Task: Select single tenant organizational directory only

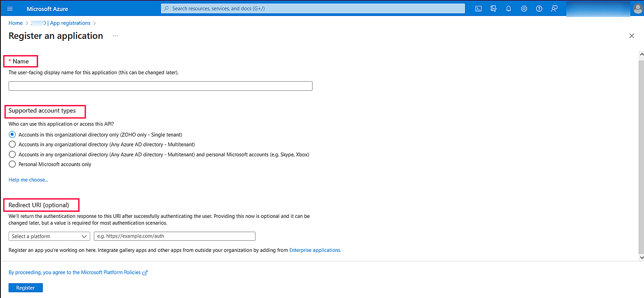Action: tap(12, 134)
